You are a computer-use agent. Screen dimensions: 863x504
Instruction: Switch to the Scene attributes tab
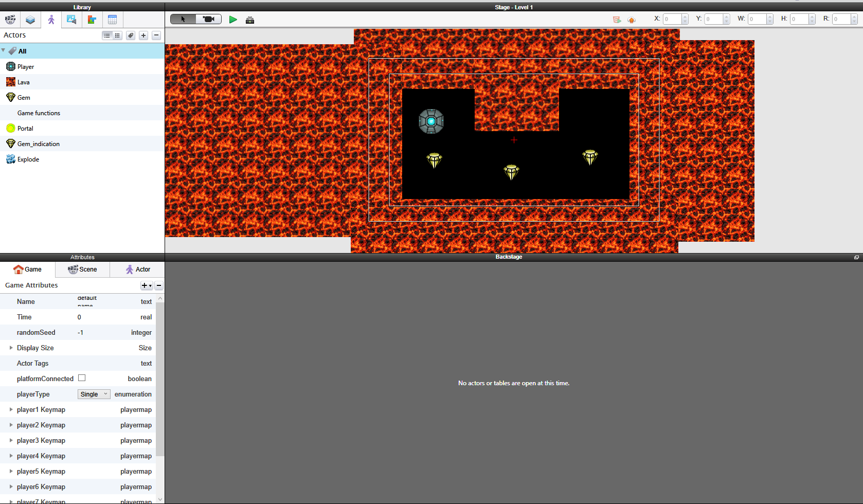coord(82,269)
